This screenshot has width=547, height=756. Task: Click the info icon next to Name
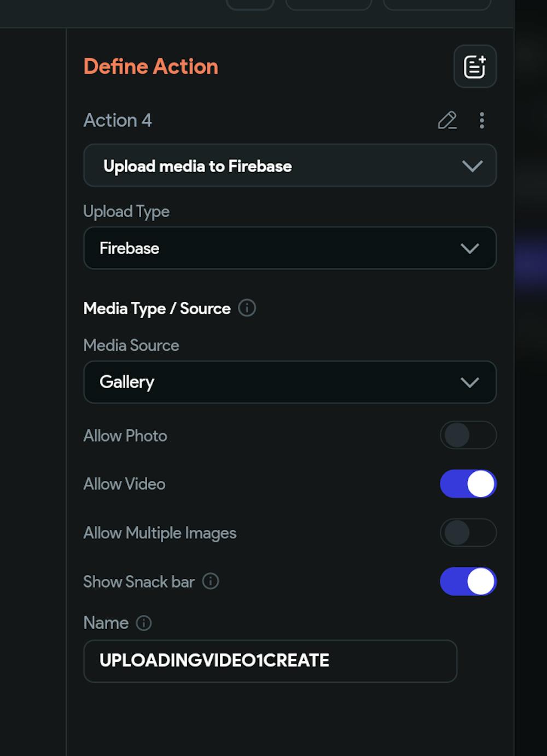(x=144, y=623)
